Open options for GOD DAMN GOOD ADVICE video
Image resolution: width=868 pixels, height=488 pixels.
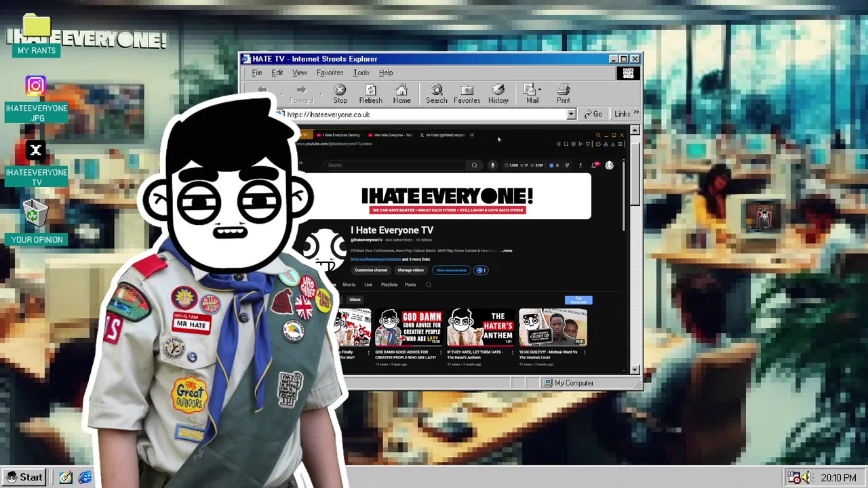439,353
